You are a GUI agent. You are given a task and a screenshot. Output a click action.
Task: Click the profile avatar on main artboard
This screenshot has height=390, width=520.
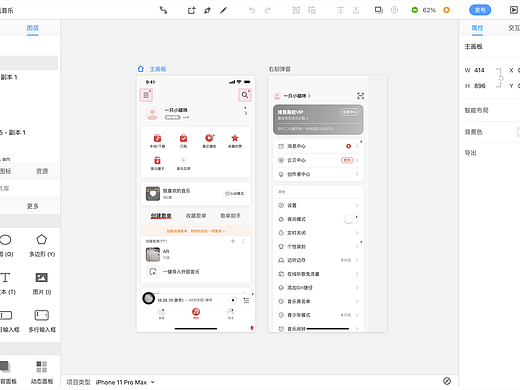(152, 113)
